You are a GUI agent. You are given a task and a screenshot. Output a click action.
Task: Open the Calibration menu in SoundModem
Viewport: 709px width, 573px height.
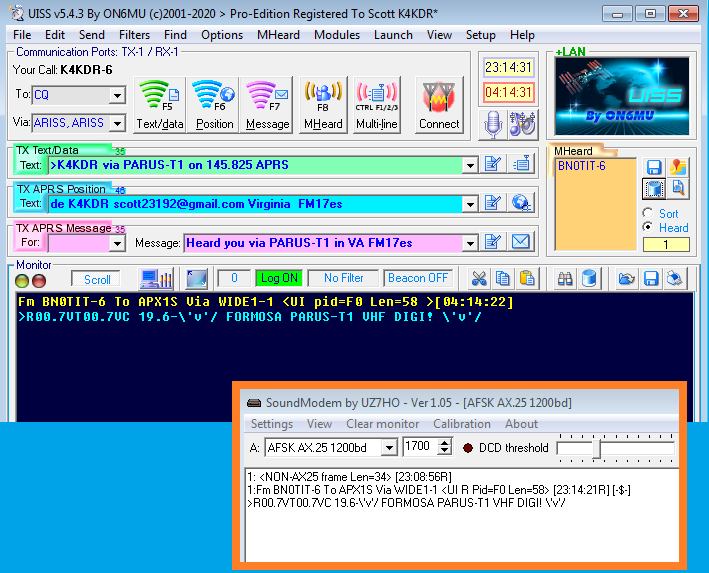tap(462, 424)
